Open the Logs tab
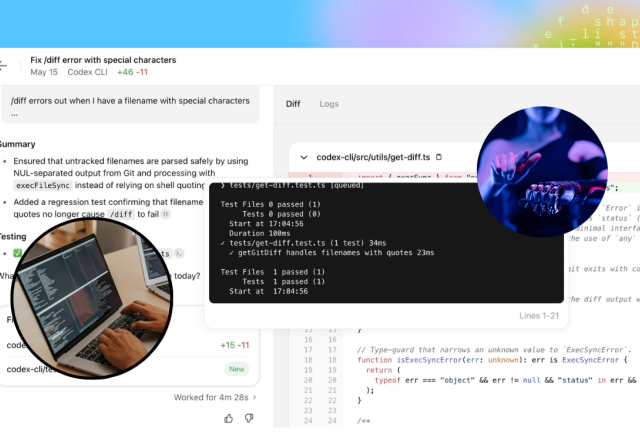 tap(329, 104)
